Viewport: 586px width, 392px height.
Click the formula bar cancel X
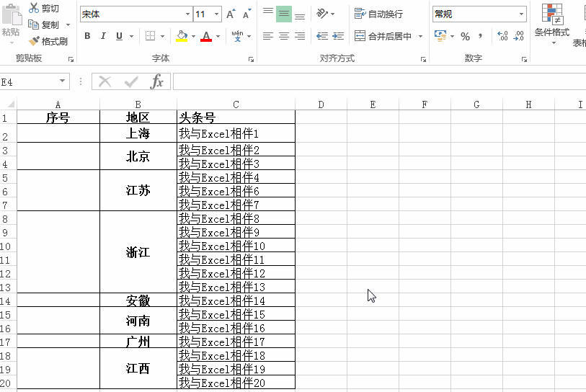pyautogui.click(x=105, y=81)
